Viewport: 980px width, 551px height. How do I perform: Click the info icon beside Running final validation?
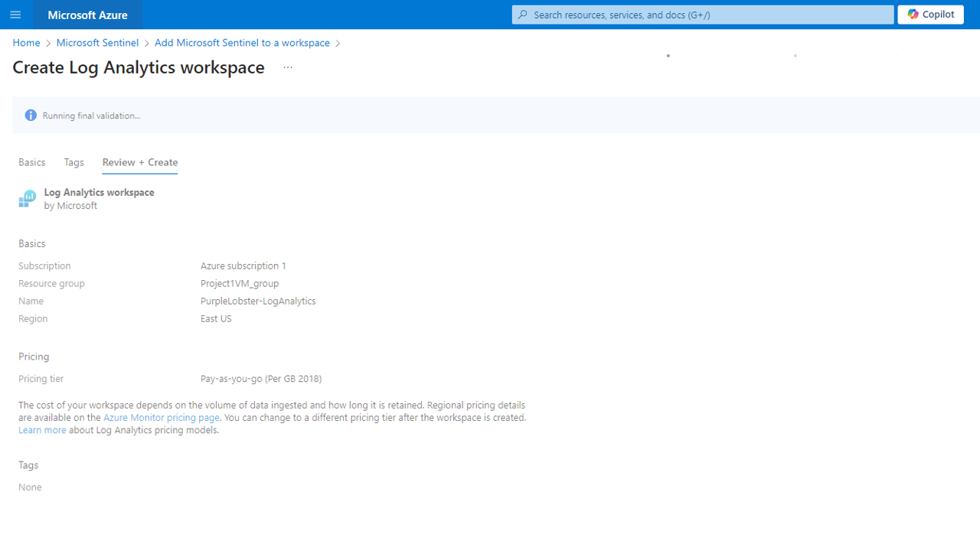(x=31, y=116)
